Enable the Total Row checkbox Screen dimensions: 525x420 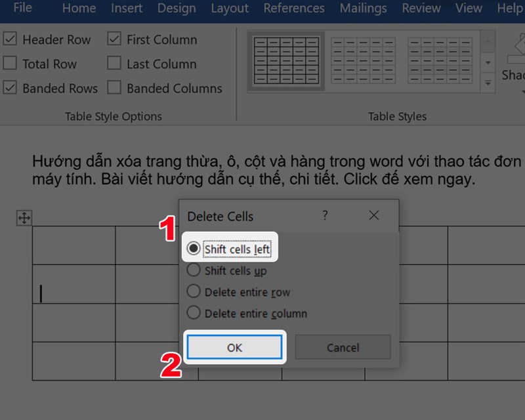(10, 63)
